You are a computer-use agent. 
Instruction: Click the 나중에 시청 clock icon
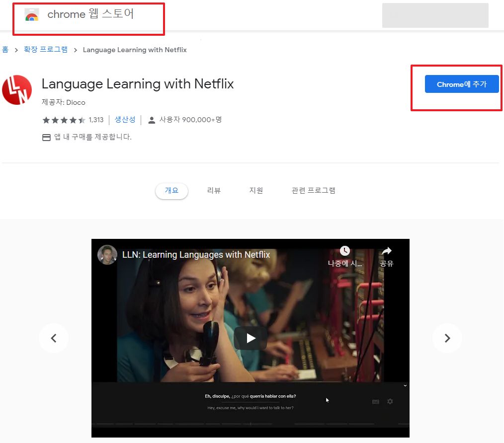[345, 251]
